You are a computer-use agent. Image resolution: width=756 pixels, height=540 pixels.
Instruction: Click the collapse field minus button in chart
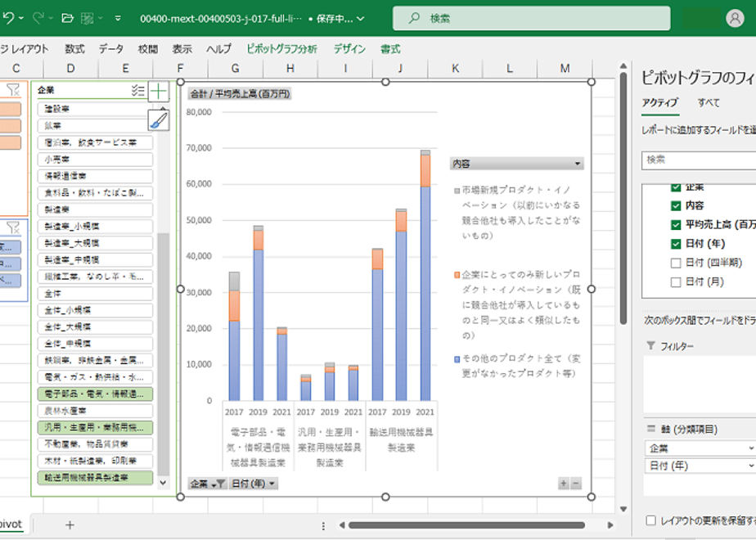(575, 483)
